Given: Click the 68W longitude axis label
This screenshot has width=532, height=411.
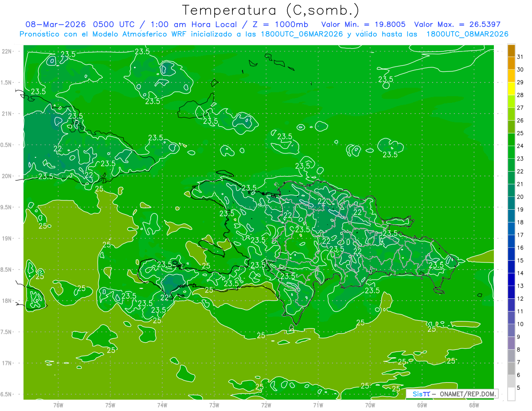Looking at the screenshot, I should pos(474,405).
